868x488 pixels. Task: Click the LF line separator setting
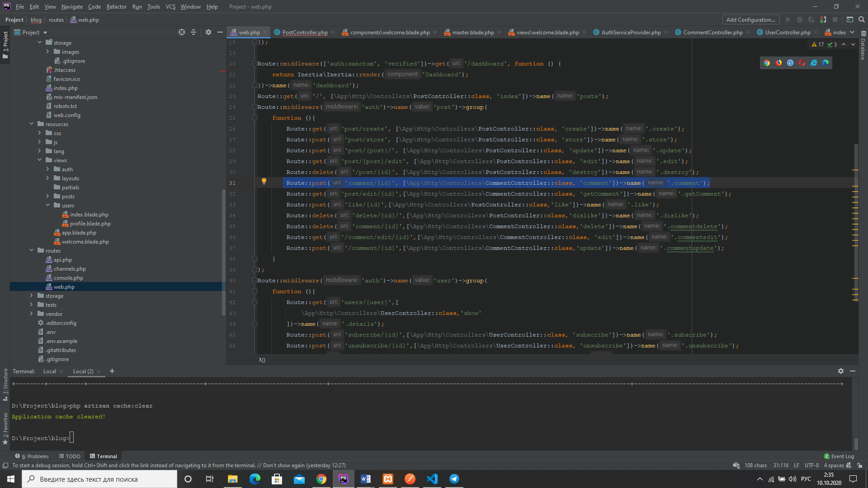pos(796,465)
